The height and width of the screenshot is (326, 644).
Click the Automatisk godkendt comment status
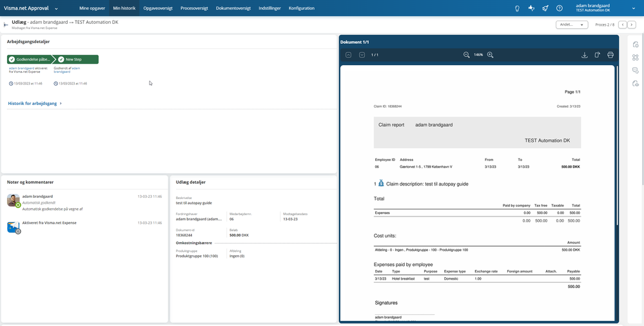click(39, 203)
